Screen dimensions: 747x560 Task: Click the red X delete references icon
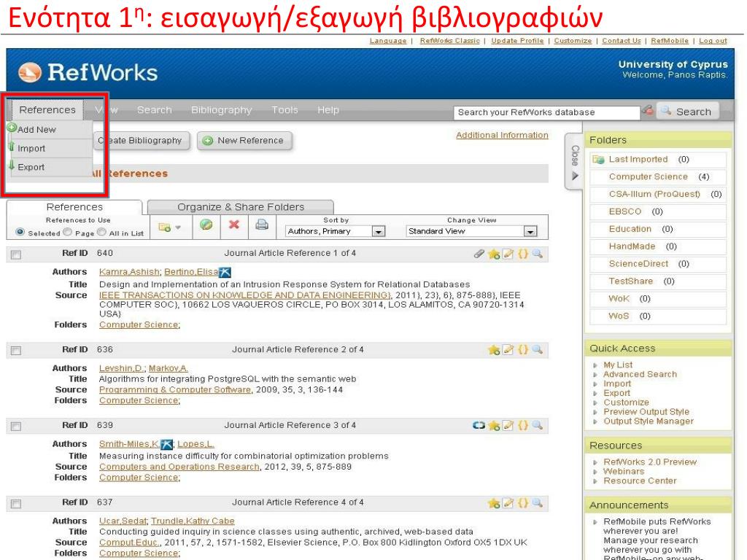coord(234,225)
